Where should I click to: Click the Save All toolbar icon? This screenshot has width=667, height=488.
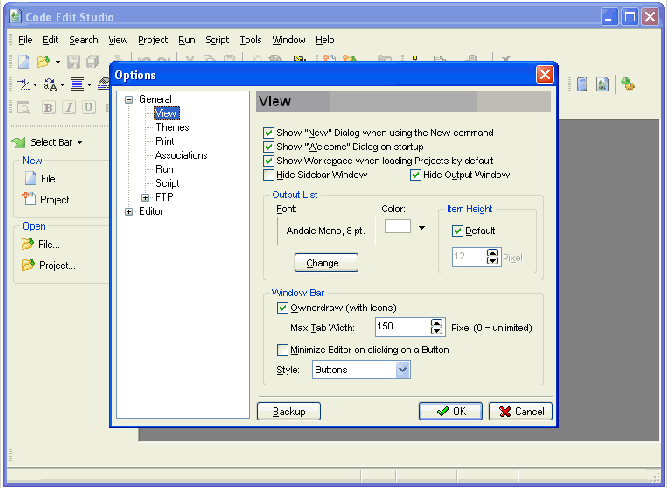(92, 62)
